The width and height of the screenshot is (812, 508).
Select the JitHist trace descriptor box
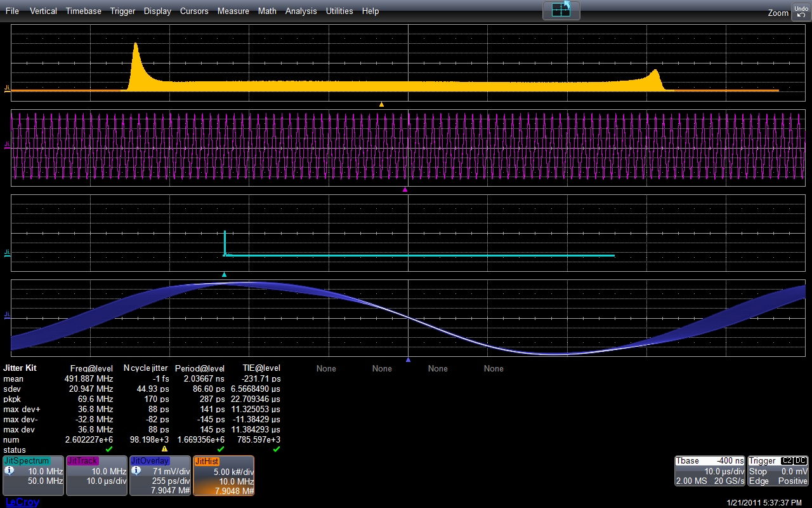coord(223,475)
